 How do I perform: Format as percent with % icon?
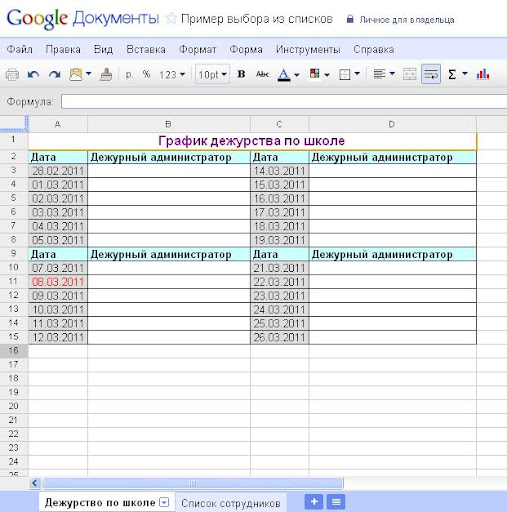coord(146,74)
